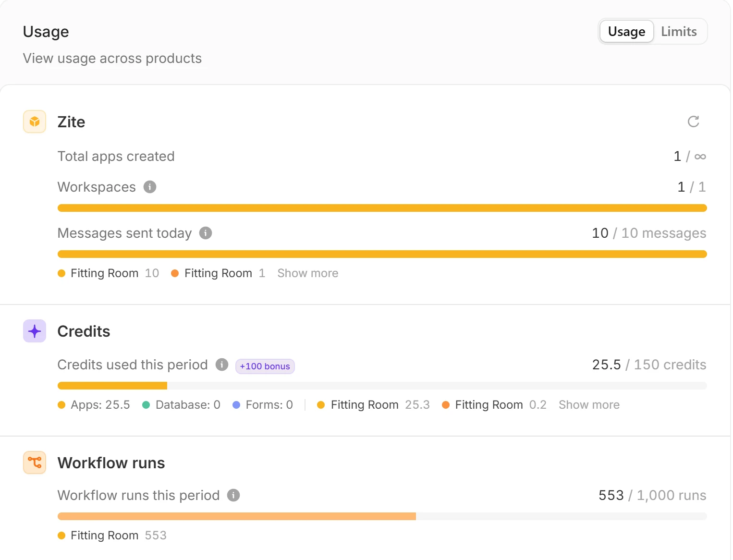Click the Workflow runs progress bar
733x560 pixels.
point(382,516)
